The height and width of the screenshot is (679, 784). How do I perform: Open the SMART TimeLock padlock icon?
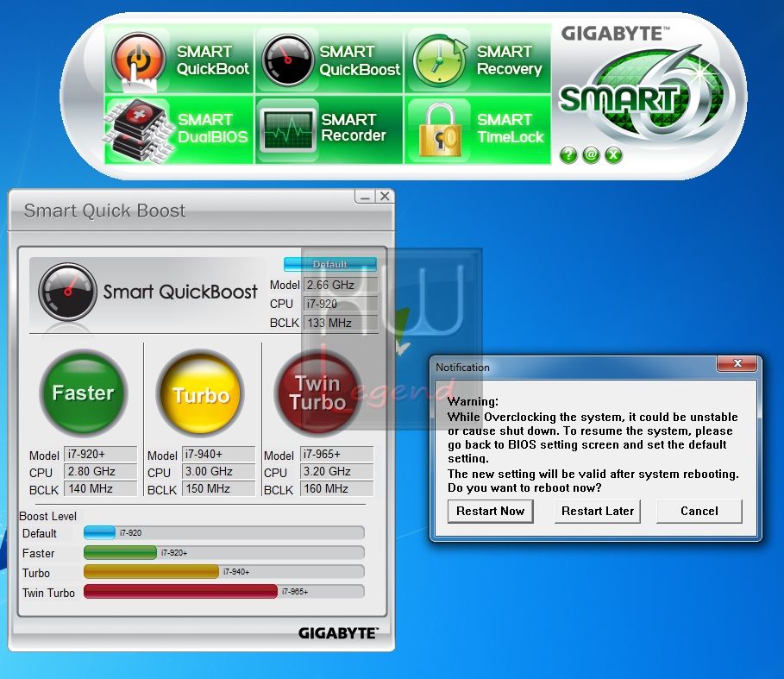coord(440,129)
